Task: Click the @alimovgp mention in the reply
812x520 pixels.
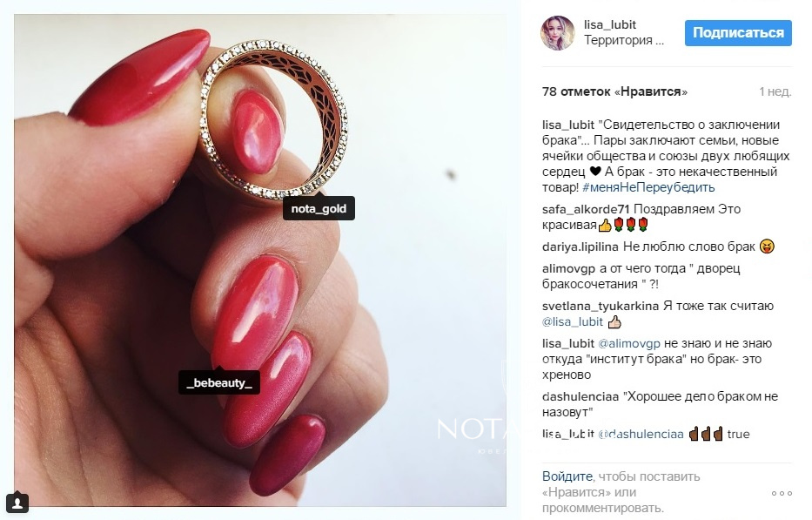Action: tap(628, 343)
